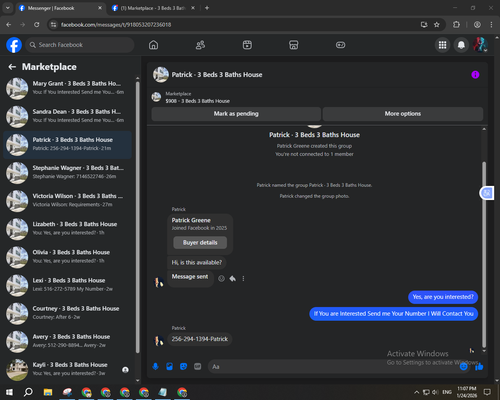Open more options for 'Message sent' bubble
This screenshot has height=400, width=500.
pos(243,278)
